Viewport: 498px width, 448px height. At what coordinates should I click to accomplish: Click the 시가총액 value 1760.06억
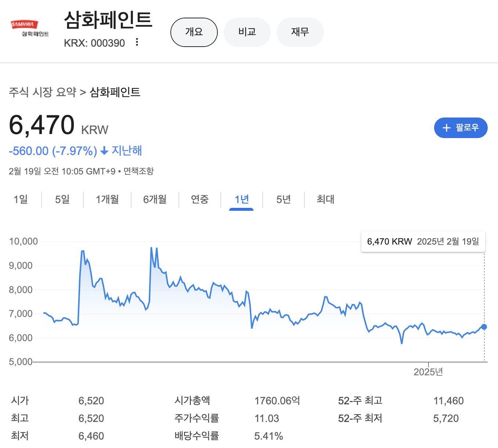point(277,401)
